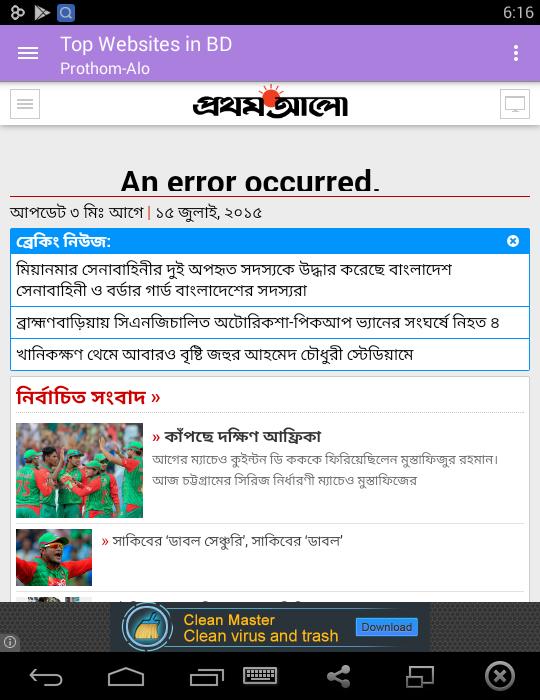The height and width of the screenshot is (700, 540).
Task: Tap the back arrow navigation button
Action: pos(46,677)
